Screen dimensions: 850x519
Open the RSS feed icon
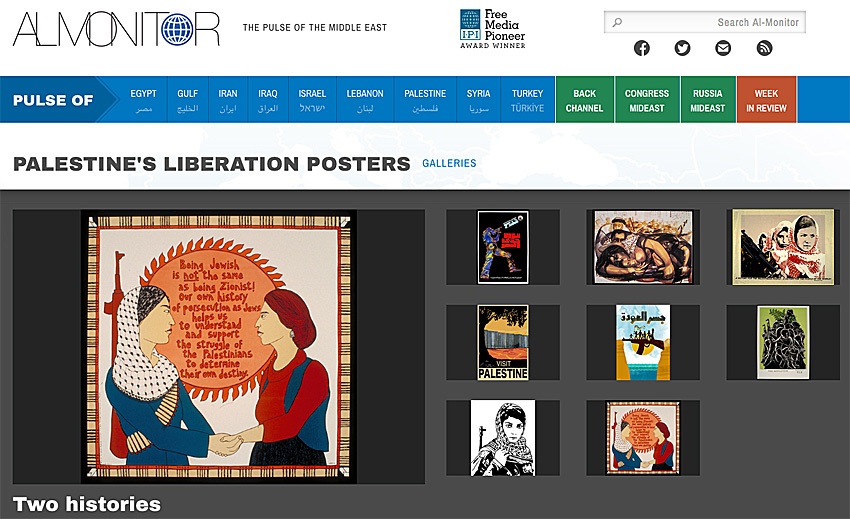[764, 48]
